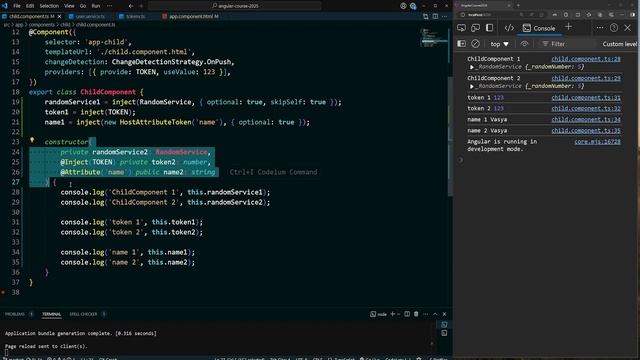
Task: Open the top context dropdown
Action: (x=500, y=44)
